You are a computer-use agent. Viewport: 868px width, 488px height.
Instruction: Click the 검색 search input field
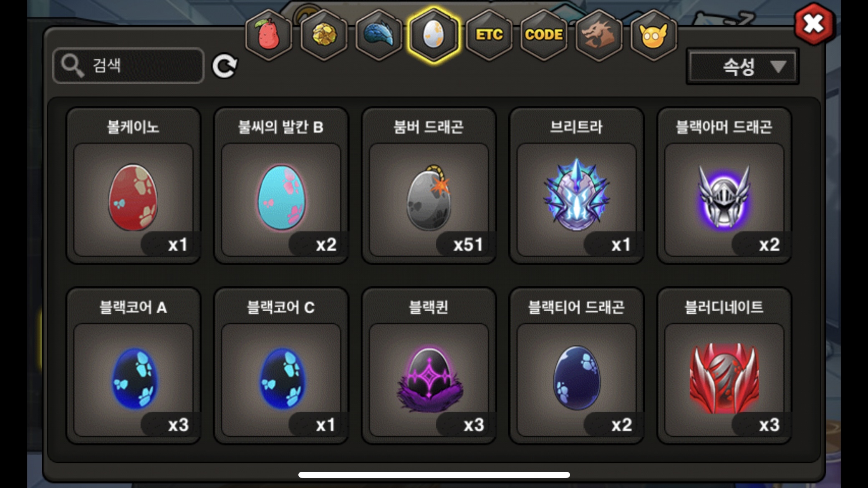[x=129, y=66]
